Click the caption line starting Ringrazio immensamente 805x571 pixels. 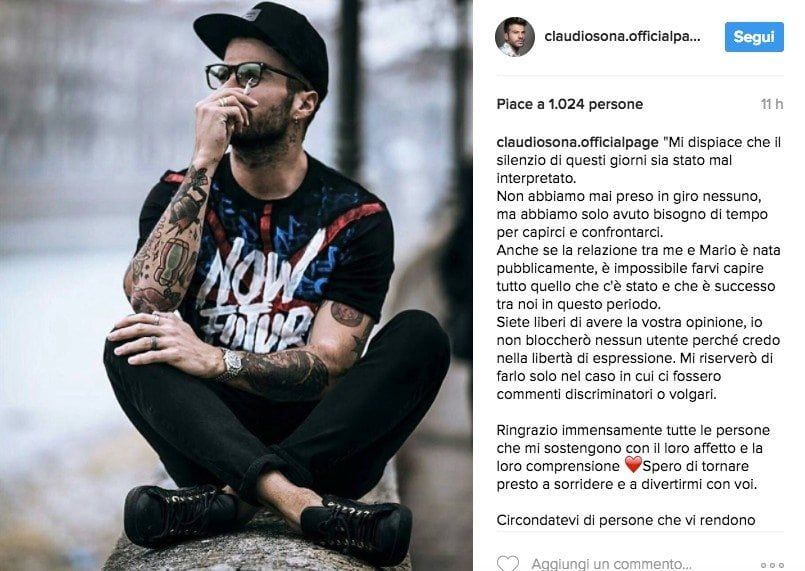(x=633, y=430)
